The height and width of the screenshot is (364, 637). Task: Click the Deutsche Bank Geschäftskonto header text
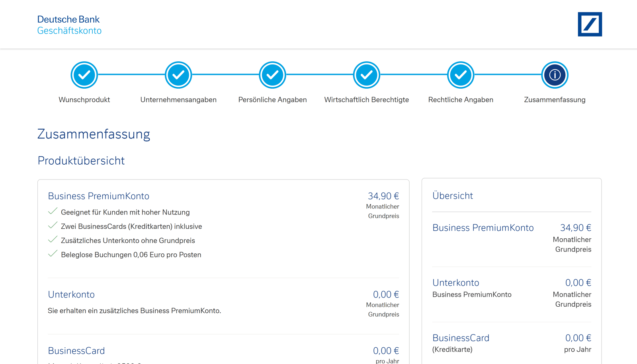(69, 25)
